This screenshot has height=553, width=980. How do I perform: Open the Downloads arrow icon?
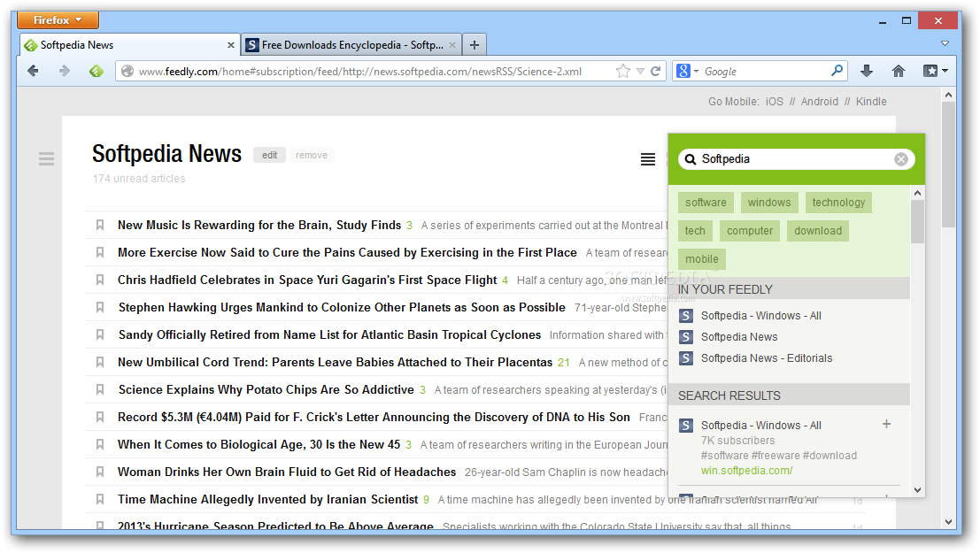tap(867, 72)
